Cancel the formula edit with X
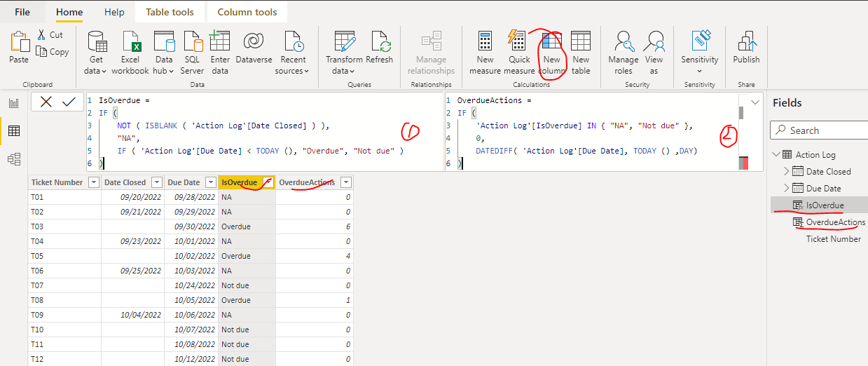The width and height of the screenshot is (868, 366). 46,102
